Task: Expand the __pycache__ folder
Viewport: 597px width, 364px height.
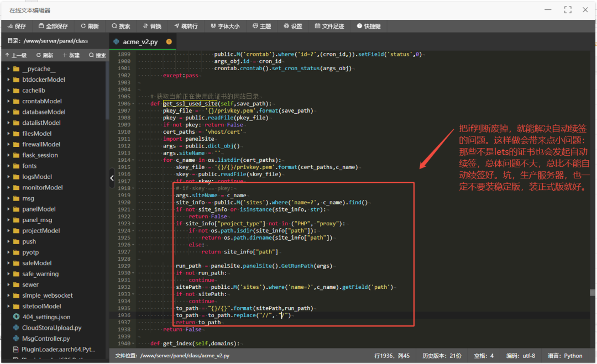Action: [8, 69]
